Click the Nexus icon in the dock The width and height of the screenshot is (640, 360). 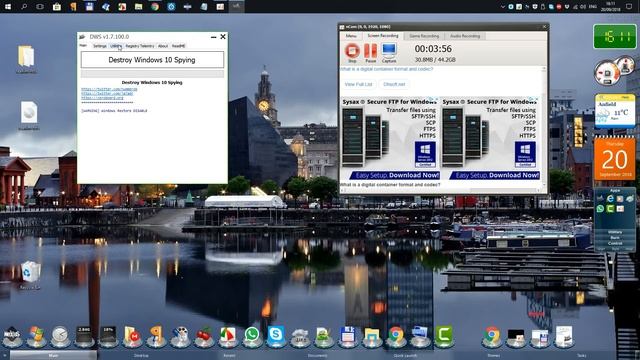pyautogui.click(x=12, y=337)
